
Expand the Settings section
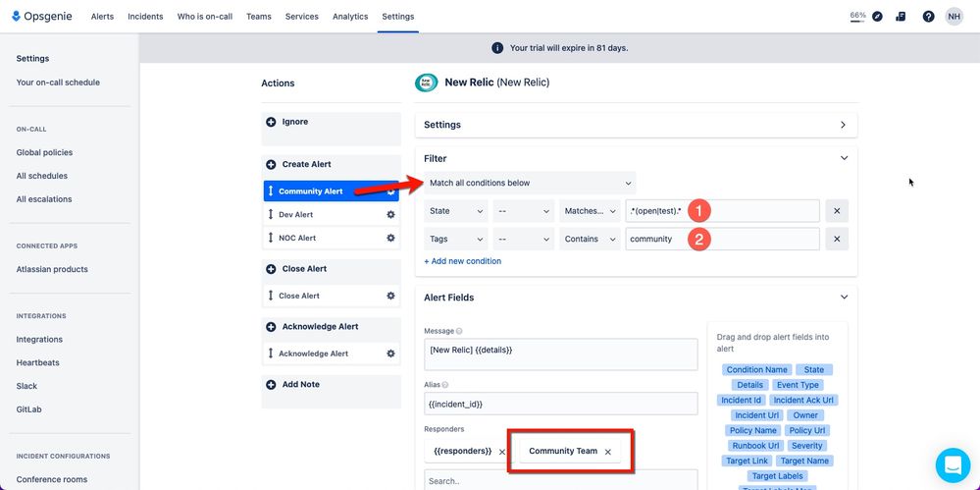tap(843, 125)
